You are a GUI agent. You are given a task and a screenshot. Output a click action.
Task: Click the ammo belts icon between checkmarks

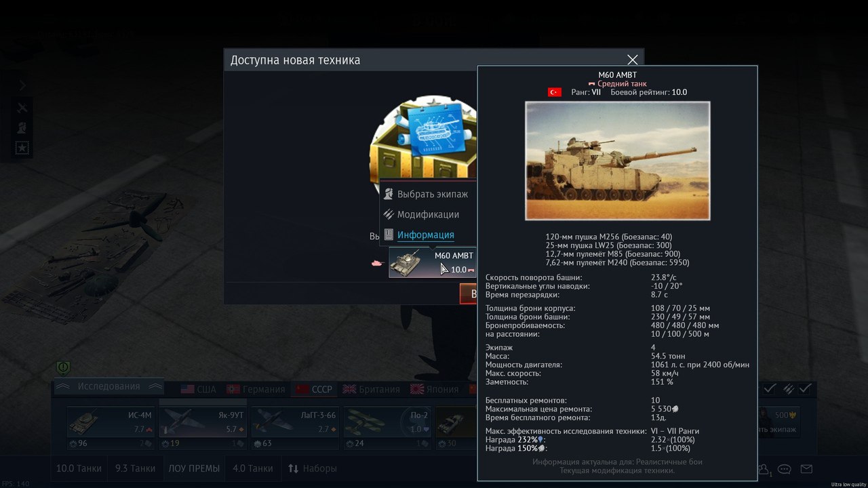(x=788, y=388)
